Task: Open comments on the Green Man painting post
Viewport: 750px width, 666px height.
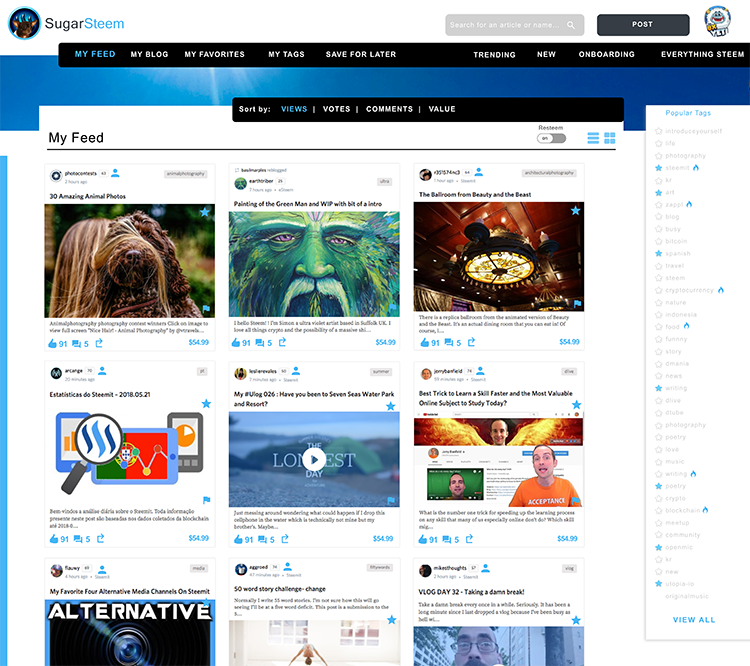Action: tap(260, 343)
